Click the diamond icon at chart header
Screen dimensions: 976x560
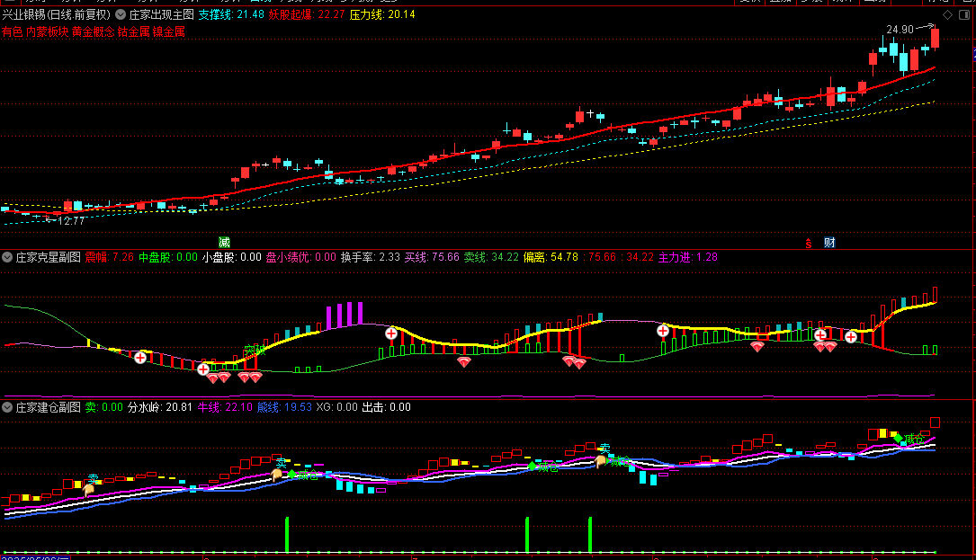(x=947, y=15)
